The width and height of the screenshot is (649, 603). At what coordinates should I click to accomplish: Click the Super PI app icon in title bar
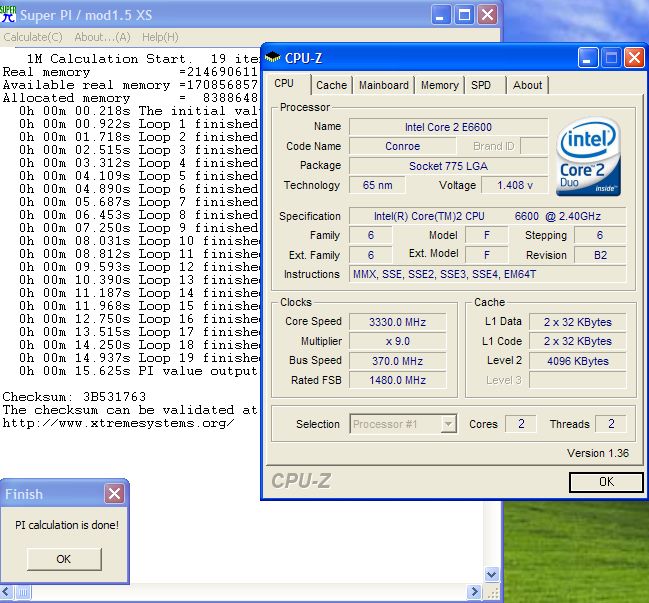pyautogui.click(x=8, y=14)
